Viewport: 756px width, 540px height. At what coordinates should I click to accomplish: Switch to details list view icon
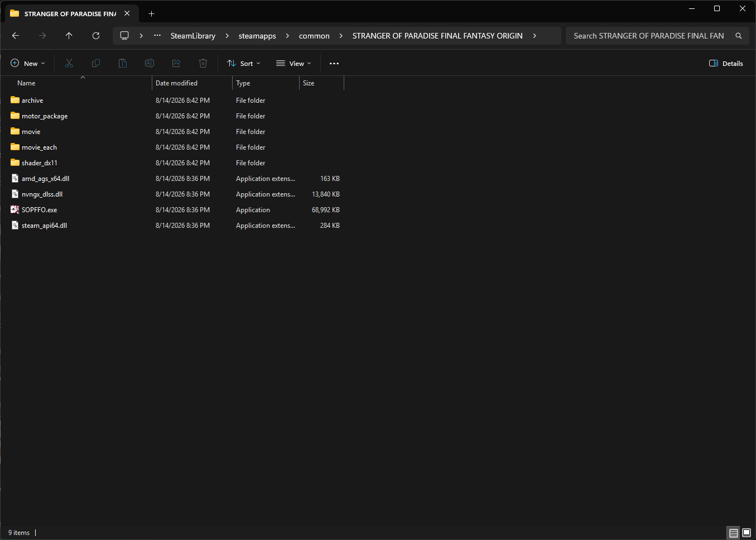point(734,533)
